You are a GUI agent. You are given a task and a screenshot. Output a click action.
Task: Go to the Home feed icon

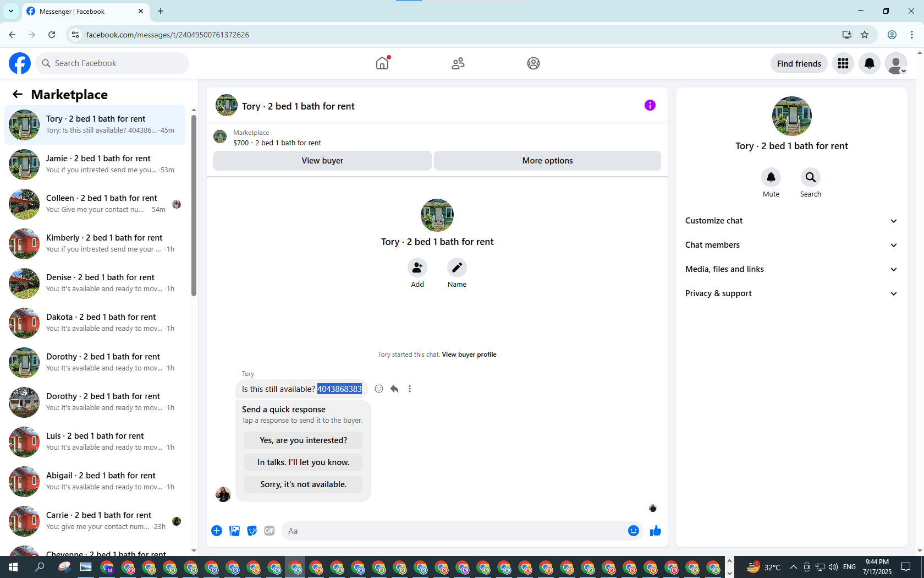pos(382,63)
